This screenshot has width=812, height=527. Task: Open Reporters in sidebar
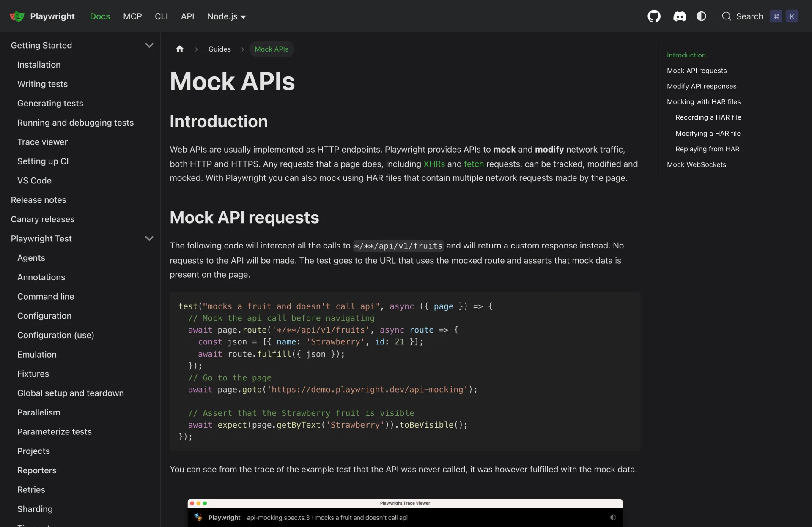37,470
